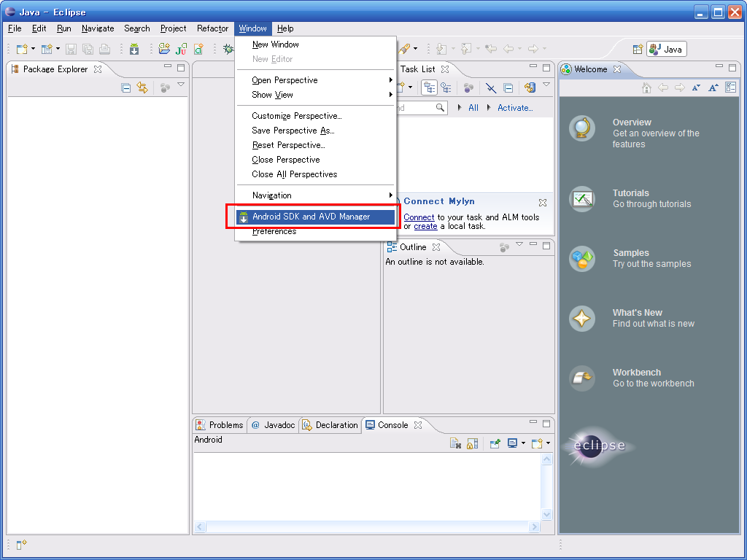Toggle Categorized presentation in Task List

pyautogui.click(x=429, y=88)
